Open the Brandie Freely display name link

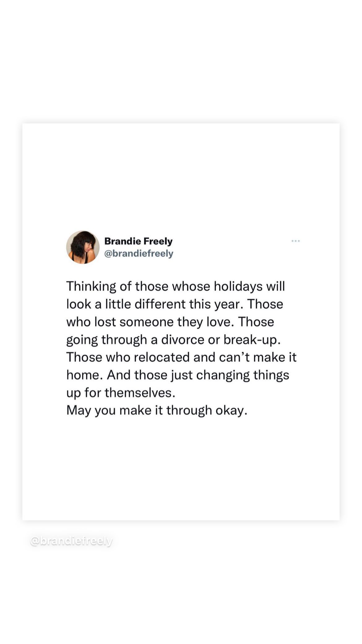coord(138,241)
